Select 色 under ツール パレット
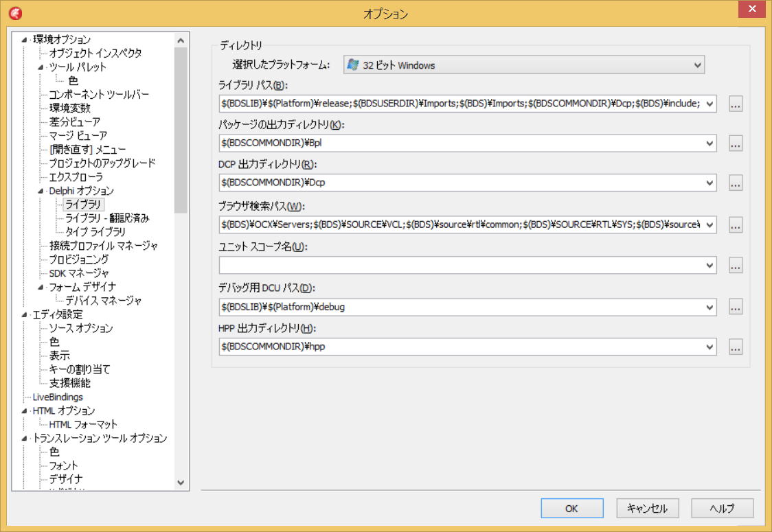The image size is (772, 532). pos(73,81)
